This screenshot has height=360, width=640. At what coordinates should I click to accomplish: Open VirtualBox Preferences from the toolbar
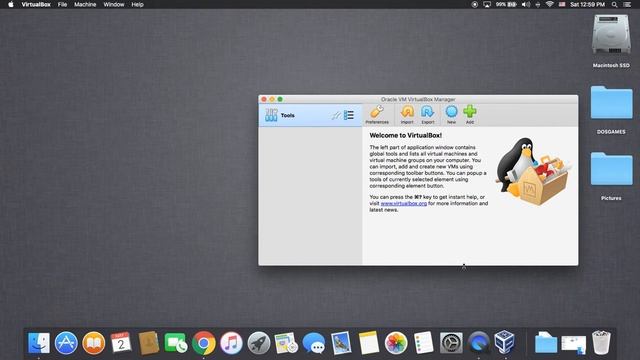[377, 115]
